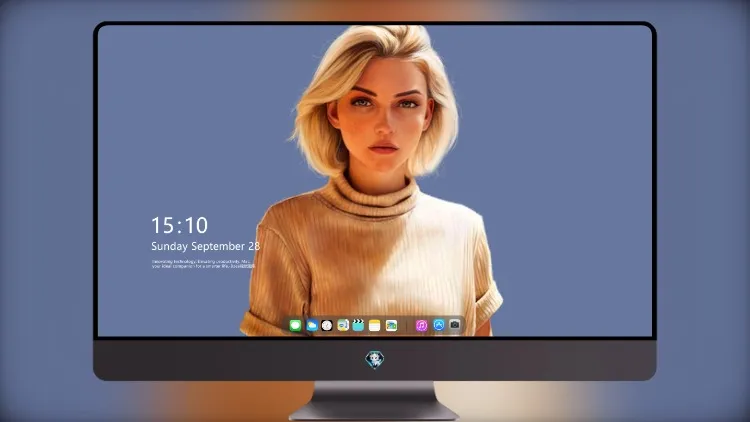
Task: Open the Clock app icon in dock
Action: pyautogui.click(x=327, y=325)
